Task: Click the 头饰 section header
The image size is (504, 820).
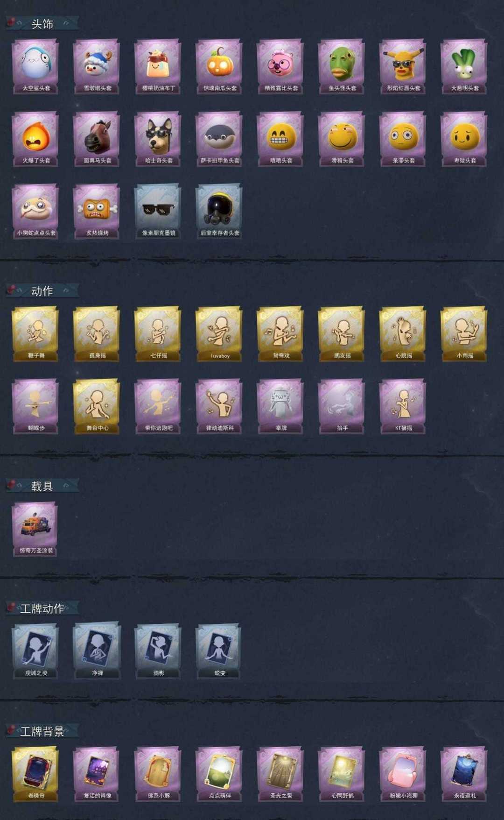Action: coord(42,23)
